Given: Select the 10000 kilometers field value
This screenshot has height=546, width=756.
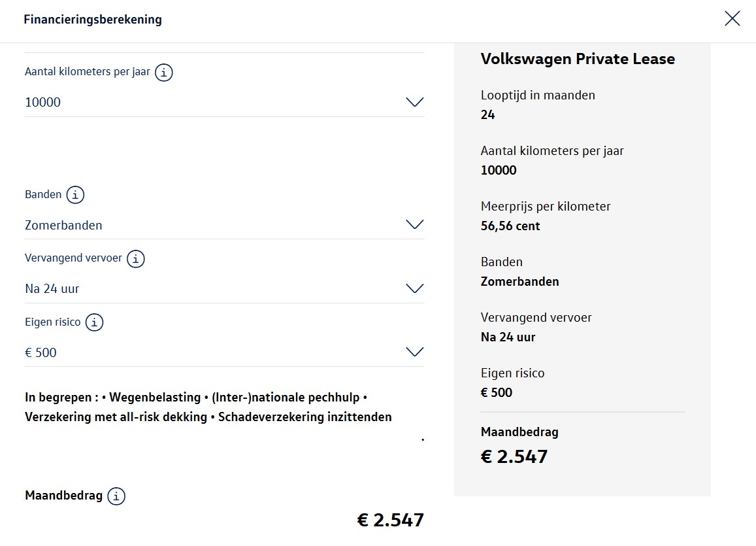Looking at the screenshot, I should 225,102.
